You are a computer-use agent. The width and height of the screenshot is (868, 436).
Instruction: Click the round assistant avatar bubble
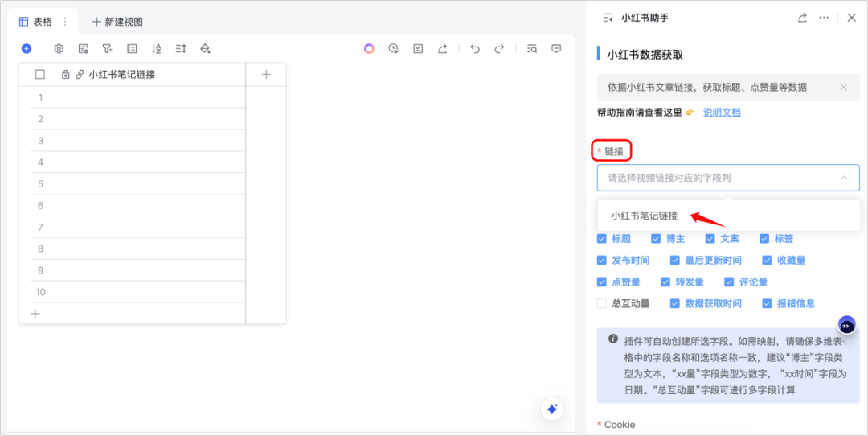846,325
